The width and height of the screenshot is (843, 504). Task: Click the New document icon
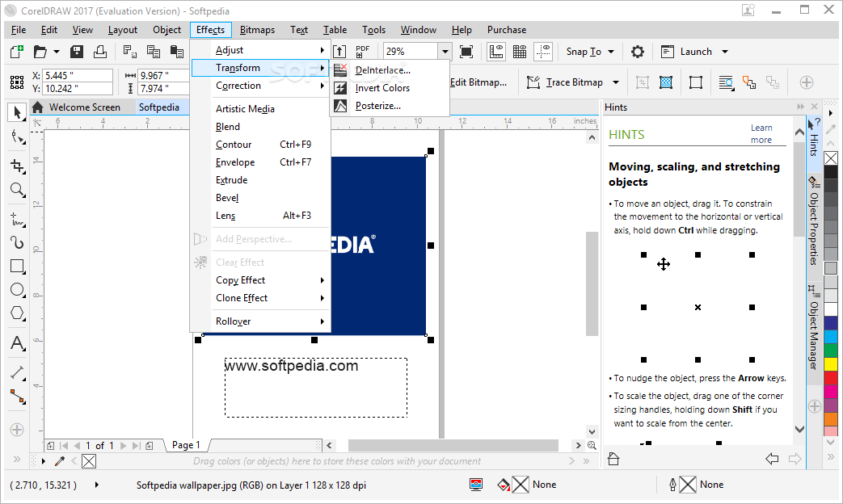[x=17, y=52]
